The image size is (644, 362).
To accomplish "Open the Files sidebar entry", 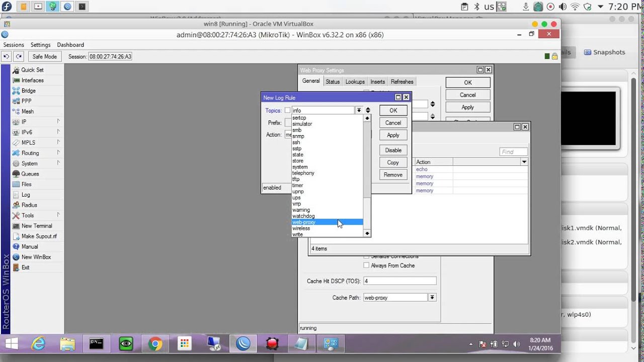I will click(x=26, y=185).
